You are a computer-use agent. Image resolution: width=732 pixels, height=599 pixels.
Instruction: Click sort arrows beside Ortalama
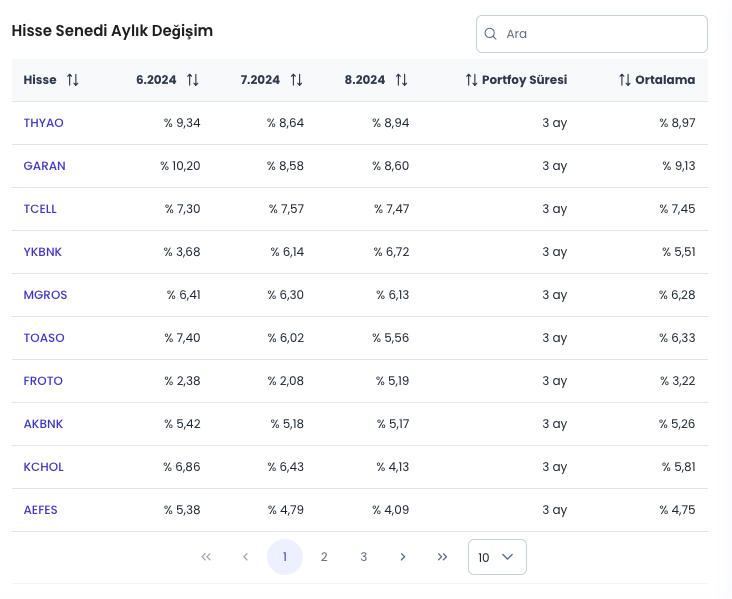coord(625,80)
